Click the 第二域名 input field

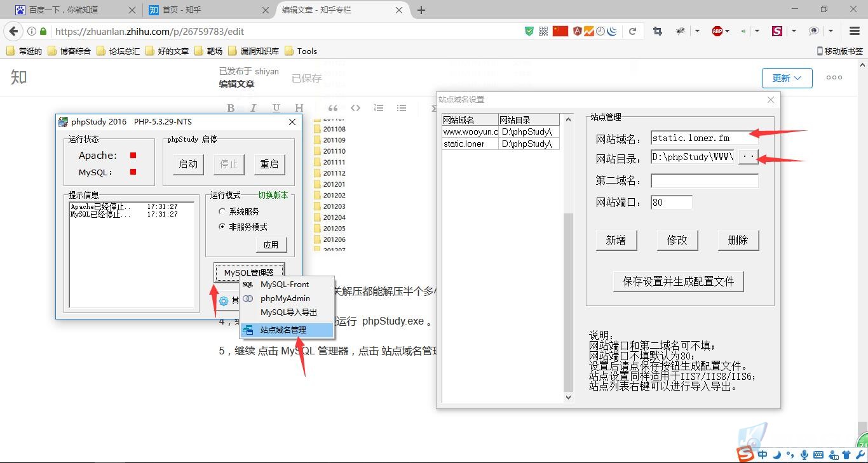(x=705, y=181)
